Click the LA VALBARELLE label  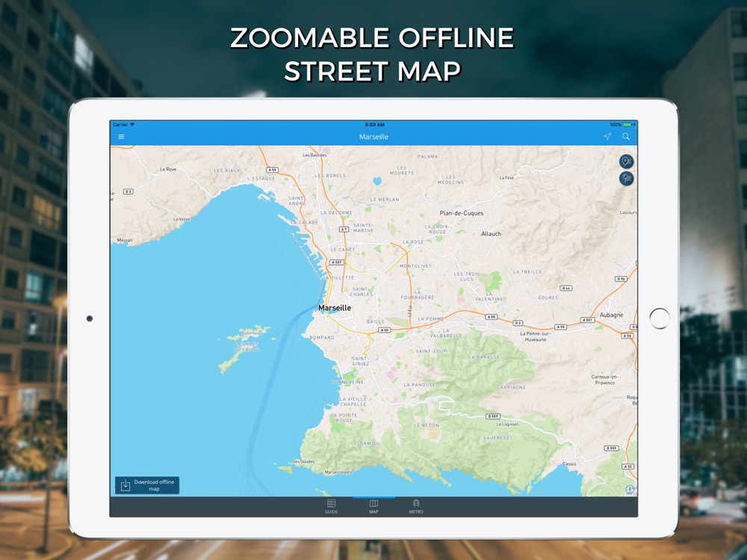pyautogui.click(x=446, y=333)
